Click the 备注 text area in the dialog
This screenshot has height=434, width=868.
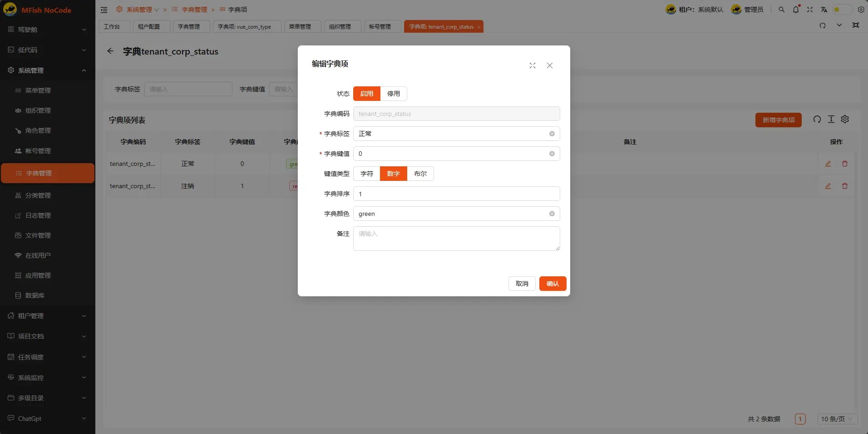[455, 238]
